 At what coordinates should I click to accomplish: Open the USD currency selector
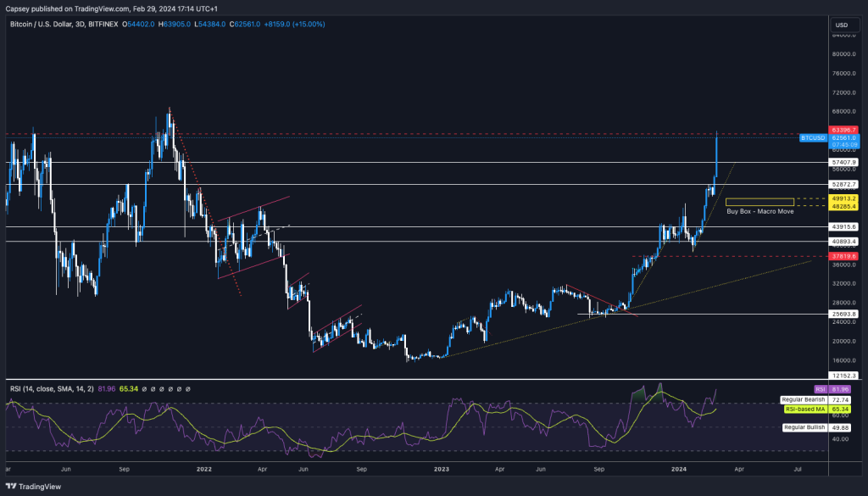click(x=840, y=25)
